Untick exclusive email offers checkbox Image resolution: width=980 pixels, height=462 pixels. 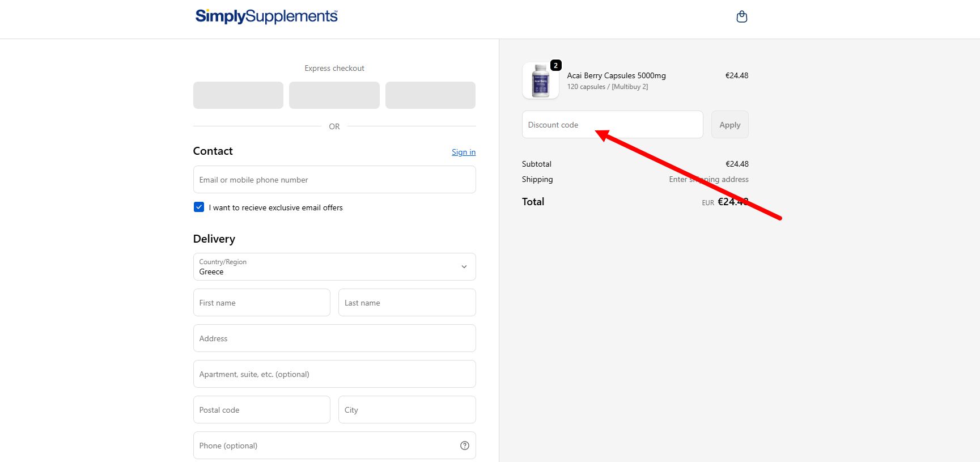pyautogui.click(x=199, y=207)
